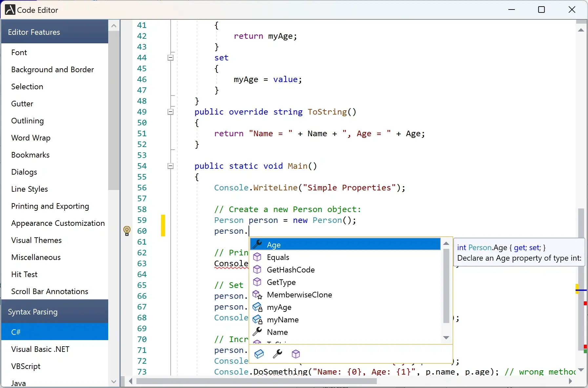Open the Scroll Bar Annotations feature
The image size is (588, 388).
[50, 291]
